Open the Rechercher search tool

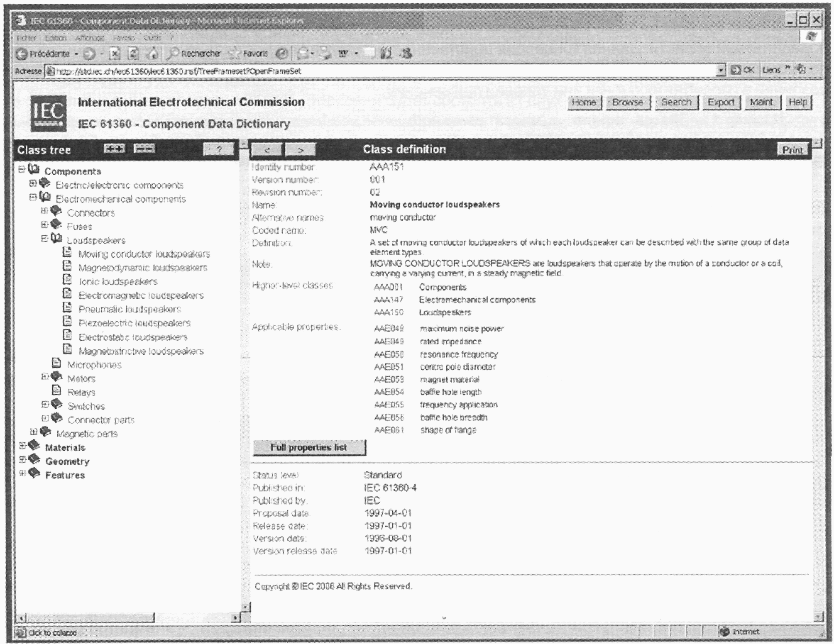(x=194, y=54)
